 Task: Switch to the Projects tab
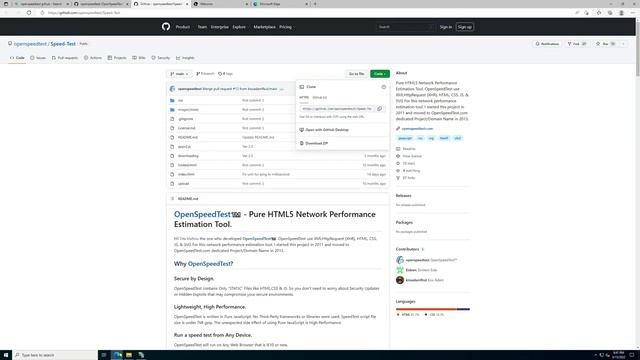(117, 58)
